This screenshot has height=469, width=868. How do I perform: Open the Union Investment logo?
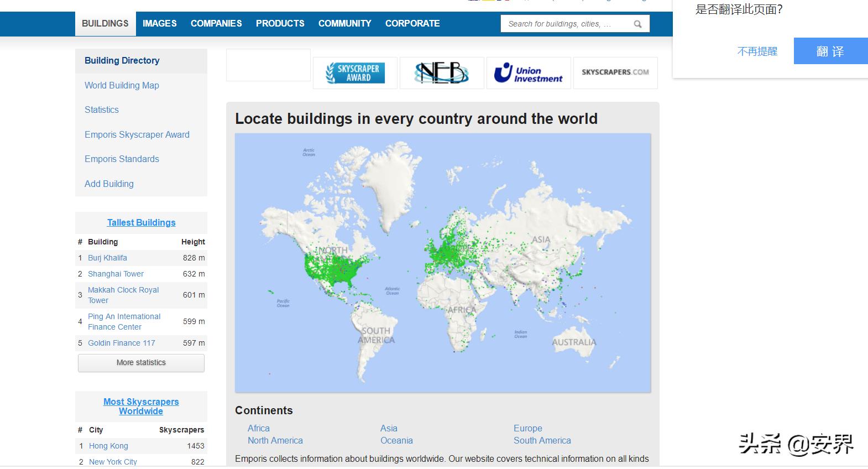pyautogui.click(x=528, y=73)
